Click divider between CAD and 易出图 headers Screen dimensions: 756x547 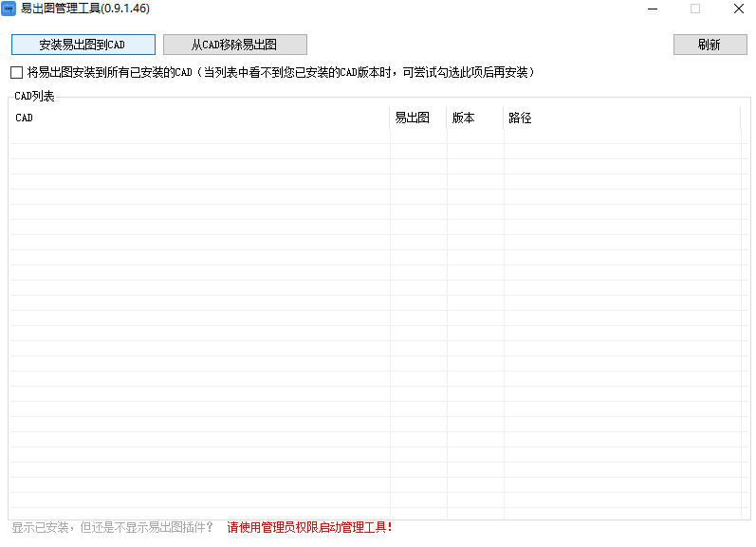click(x=390, y=118)
